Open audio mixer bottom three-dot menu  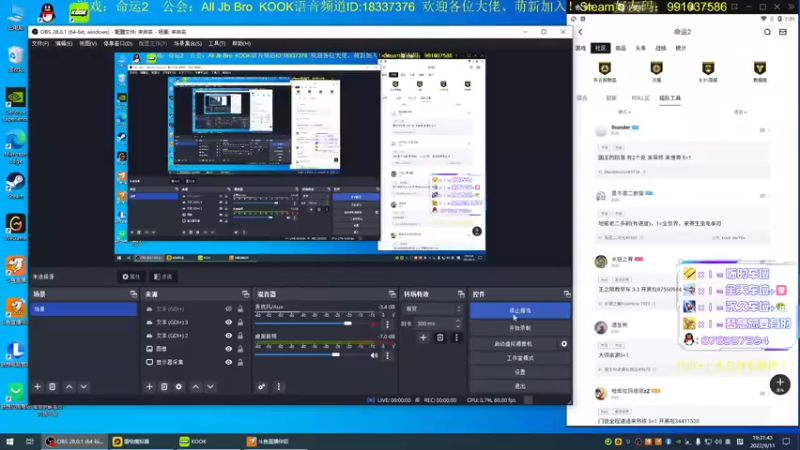[279, 387]
